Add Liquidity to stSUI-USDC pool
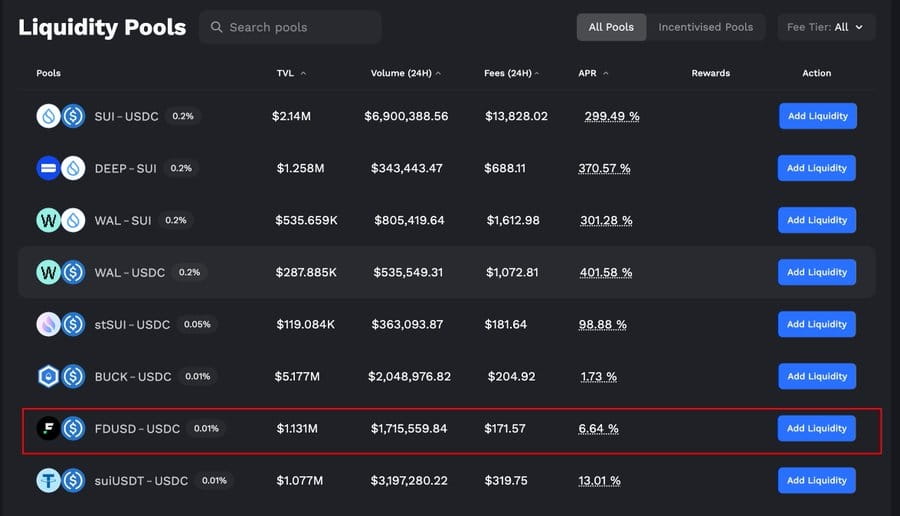The image size is (900, 516). point(817,324)
